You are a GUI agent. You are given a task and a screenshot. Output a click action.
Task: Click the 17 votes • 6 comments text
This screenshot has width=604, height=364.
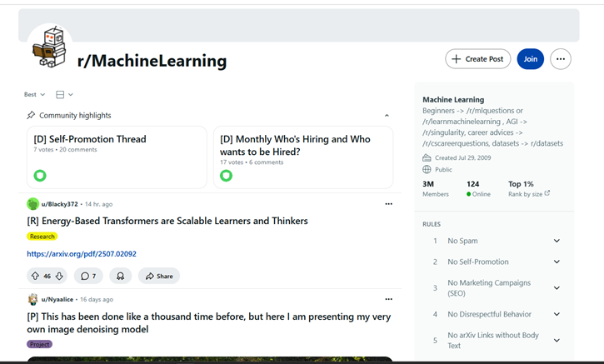point(252,162)
